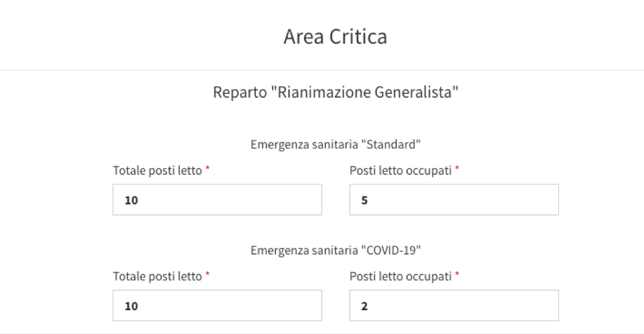Click the red asterisk beside Standard "Totale posti letto"
644x334 pixels.
coord(208,168)
